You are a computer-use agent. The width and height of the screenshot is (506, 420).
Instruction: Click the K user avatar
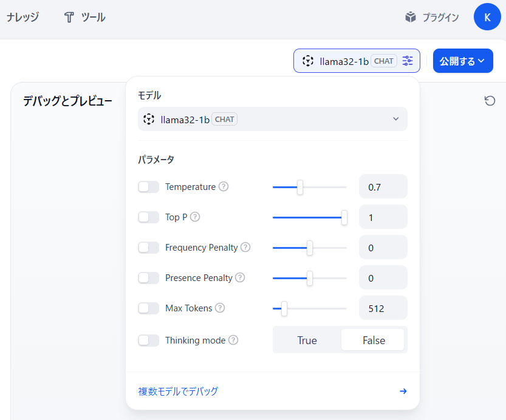487,17
